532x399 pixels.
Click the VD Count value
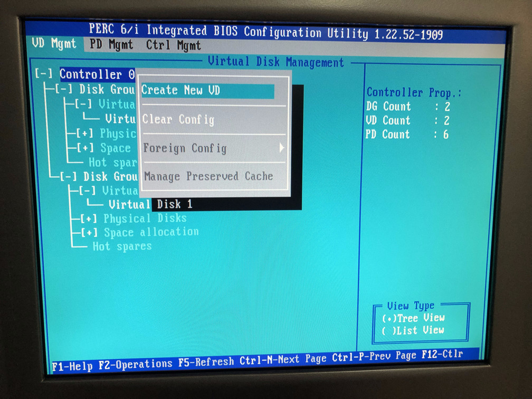pos(446,120)
